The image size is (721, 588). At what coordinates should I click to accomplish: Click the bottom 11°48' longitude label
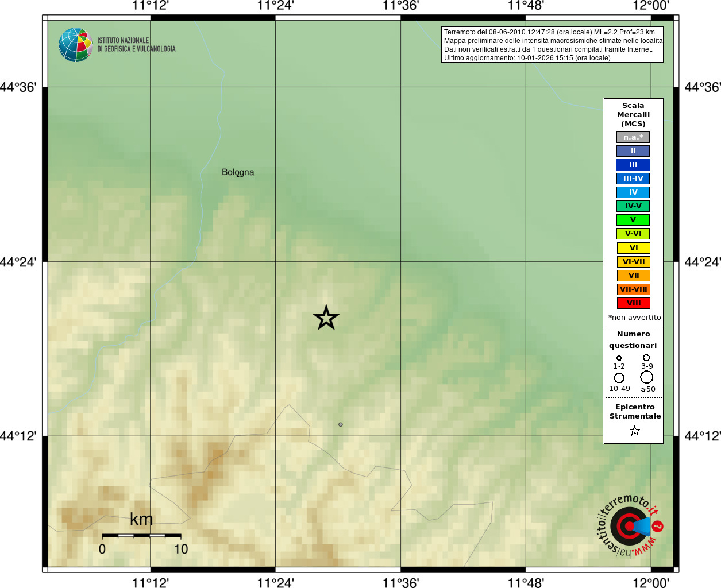pos(526,583)
